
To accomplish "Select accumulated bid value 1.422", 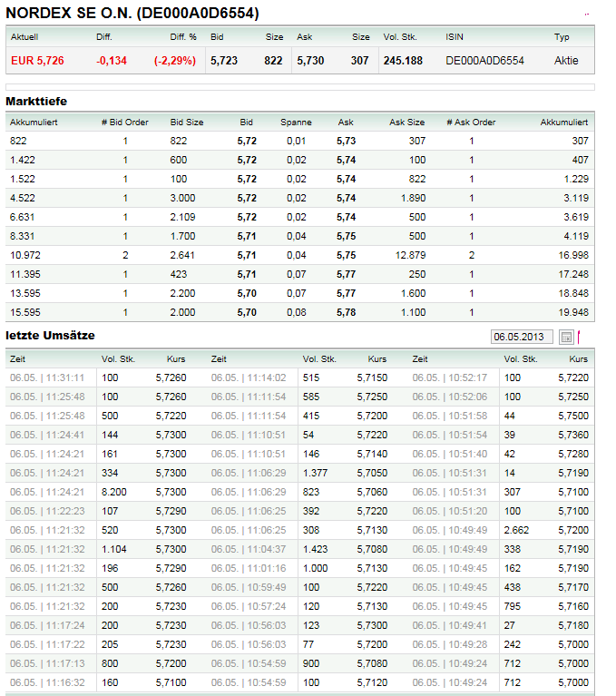I will click(x=22, y=160).
